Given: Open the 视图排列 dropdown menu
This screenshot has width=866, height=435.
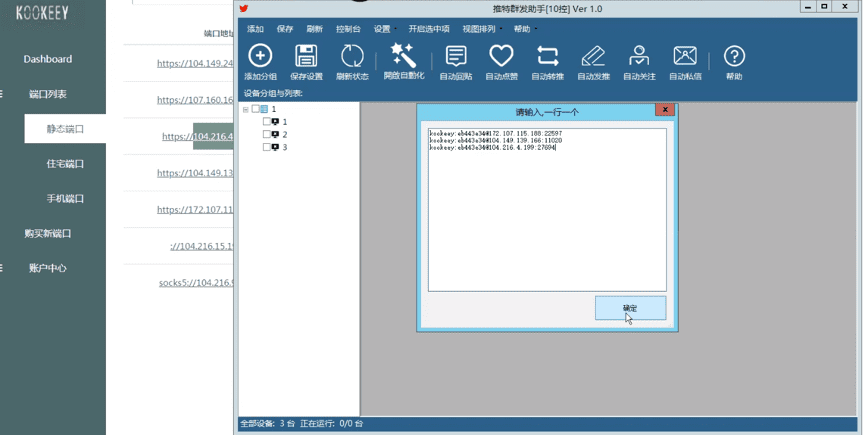Looking at the screenshot, I should click(482, 29).
